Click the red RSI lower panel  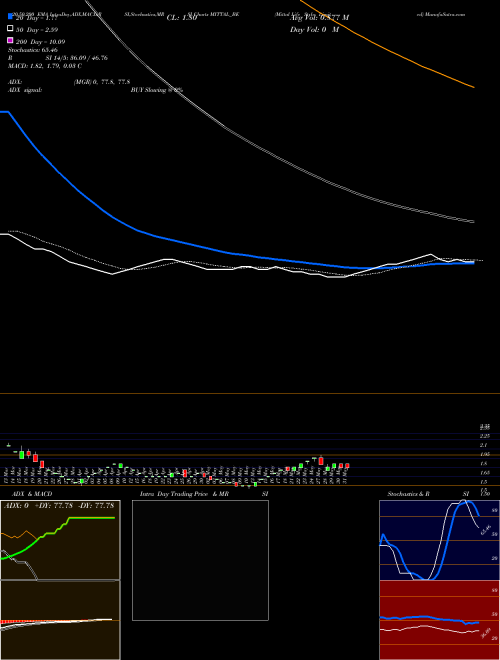(x=439, y=620)
